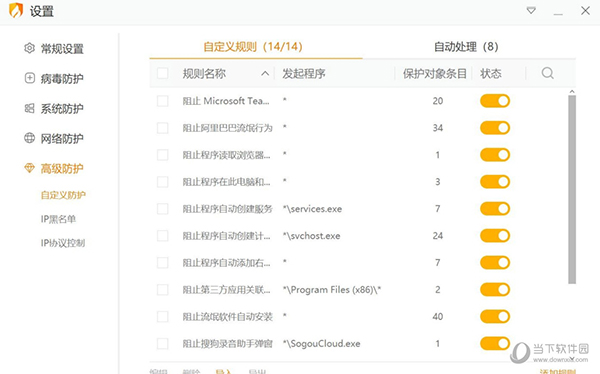Toggle the Program Files (x86) rule switch

495,290
